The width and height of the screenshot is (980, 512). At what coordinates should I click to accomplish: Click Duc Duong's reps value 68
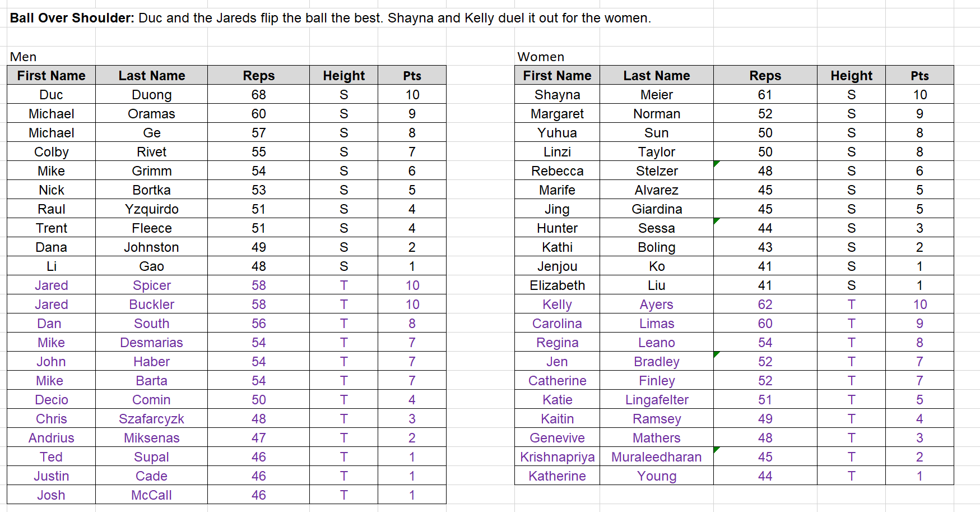258,94
